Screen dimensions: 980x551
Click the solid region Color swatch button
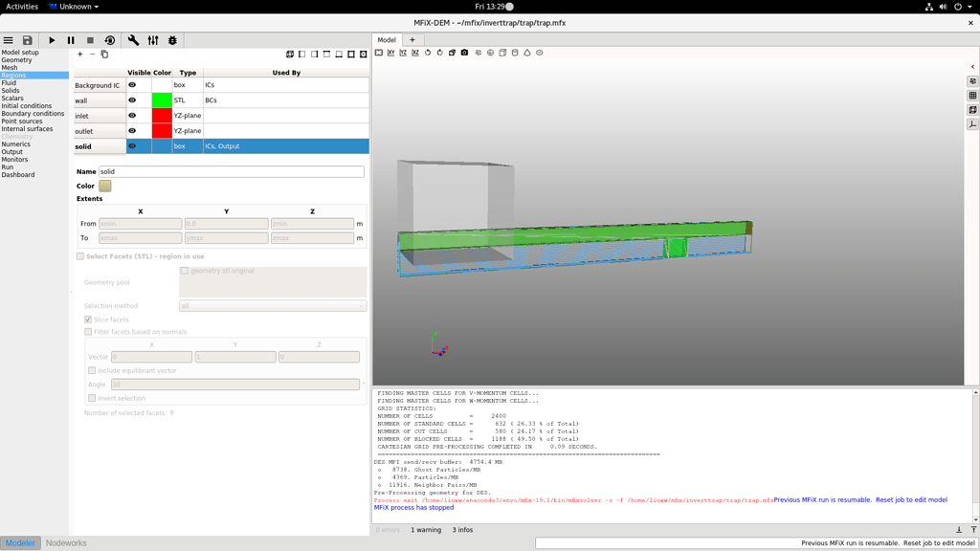tap(105, 186)
